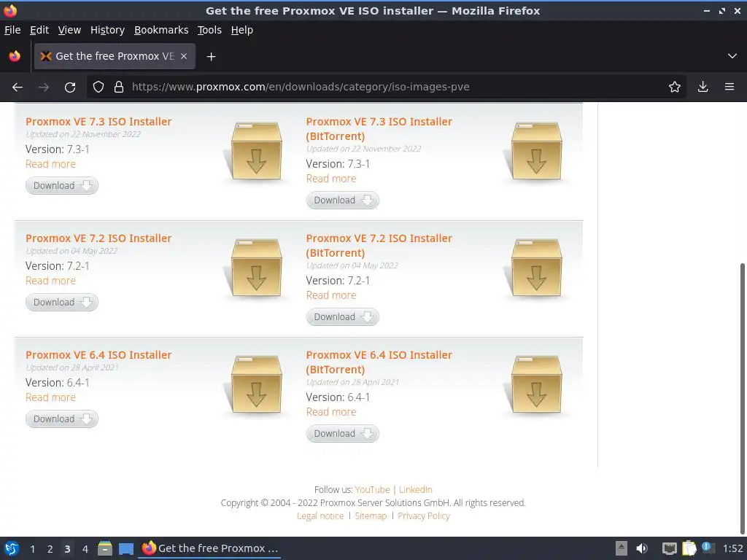Open the tracking protection shield icon

tap(98, 87)
